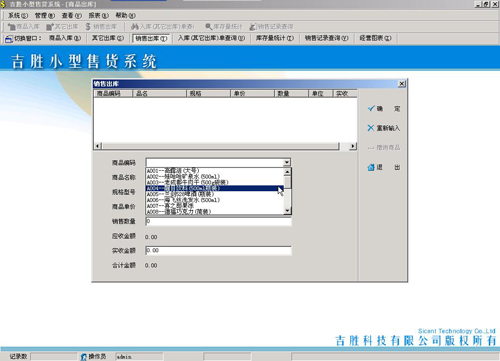
Task: Click the 销售数量 input field
Action: pos(218,221)
